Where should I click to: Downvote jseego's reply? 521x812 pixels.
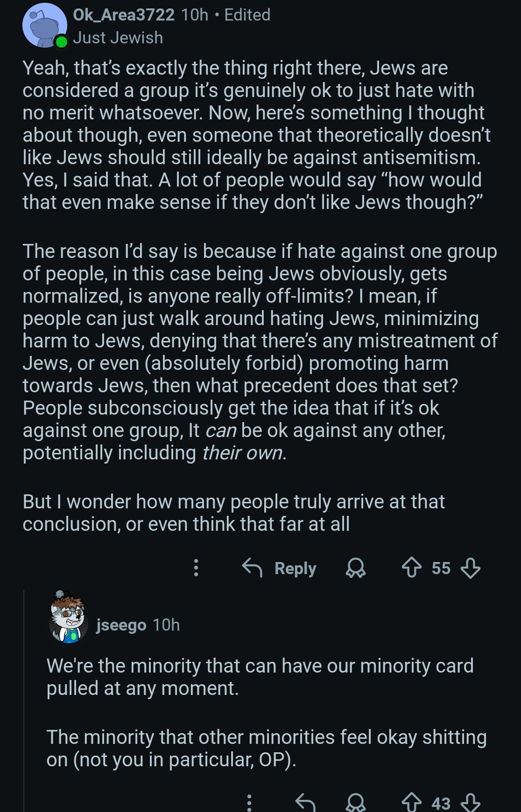[x=470, y=802]
